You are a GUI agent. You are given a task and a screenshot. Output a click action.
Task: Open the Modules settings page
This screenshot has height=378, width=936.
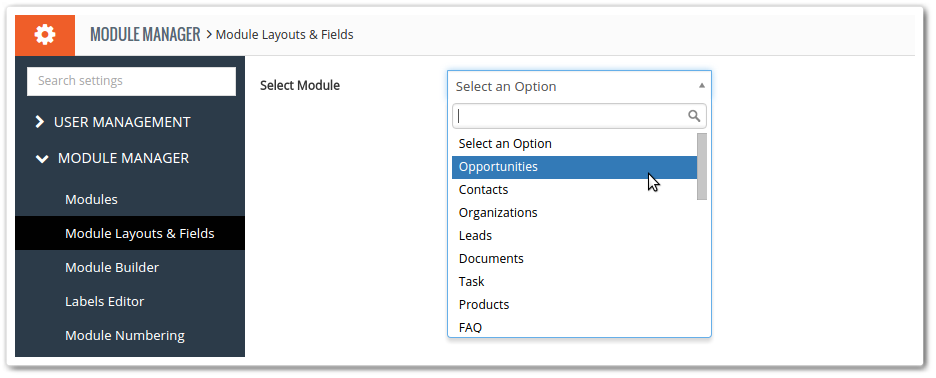tap(91, 199)
